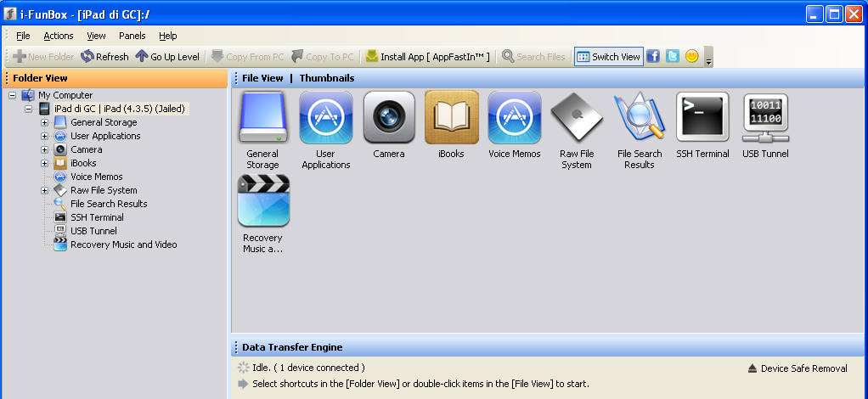Select User Applications tree item
The width and height of the screenshot is (868, 399).
coord(105,136)
